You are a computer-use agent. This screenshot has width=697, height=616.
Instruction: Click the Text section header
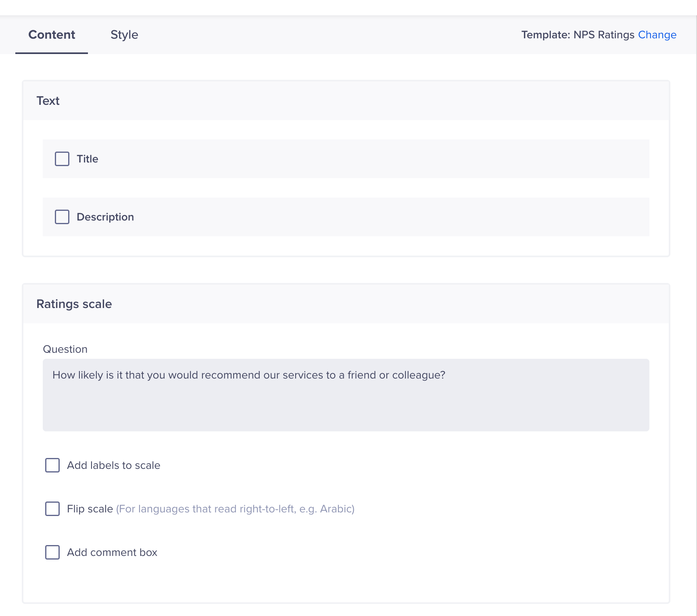click(48, 101)
